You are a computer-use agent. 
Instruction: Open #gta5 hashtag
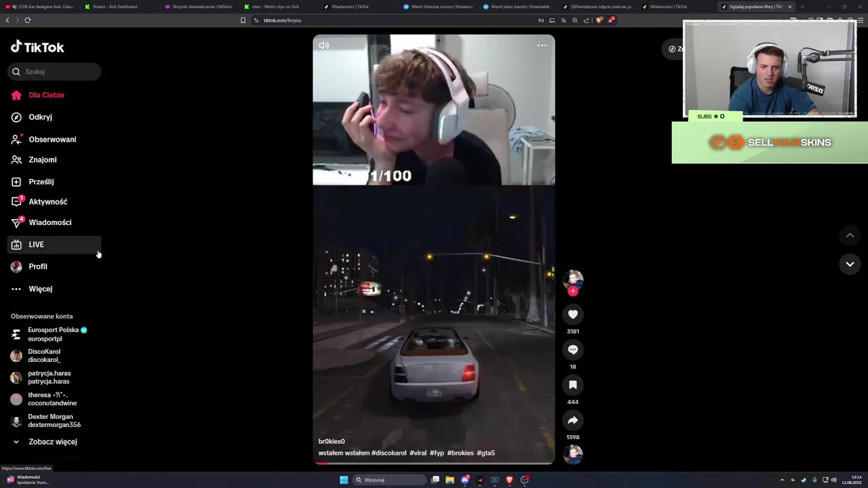point(486,453)
